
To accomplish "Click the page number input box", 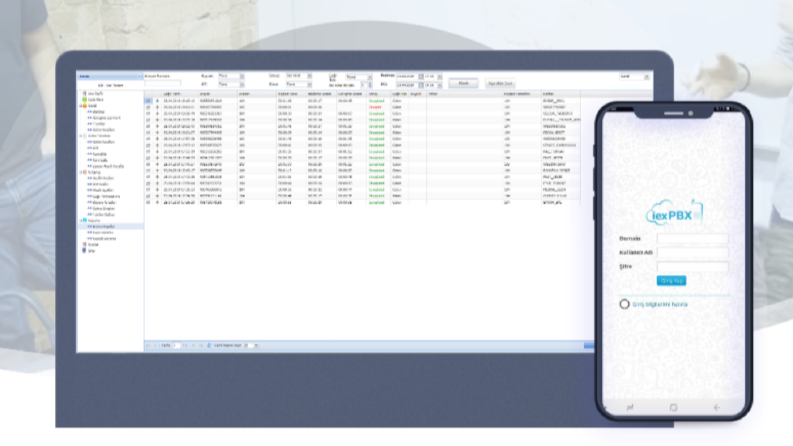I will click(x=177, y=345).
